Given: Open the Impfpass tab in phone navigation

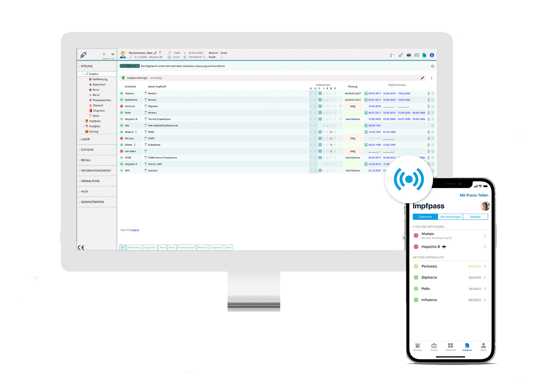Looking at the screenshot, I should (467, 347).
